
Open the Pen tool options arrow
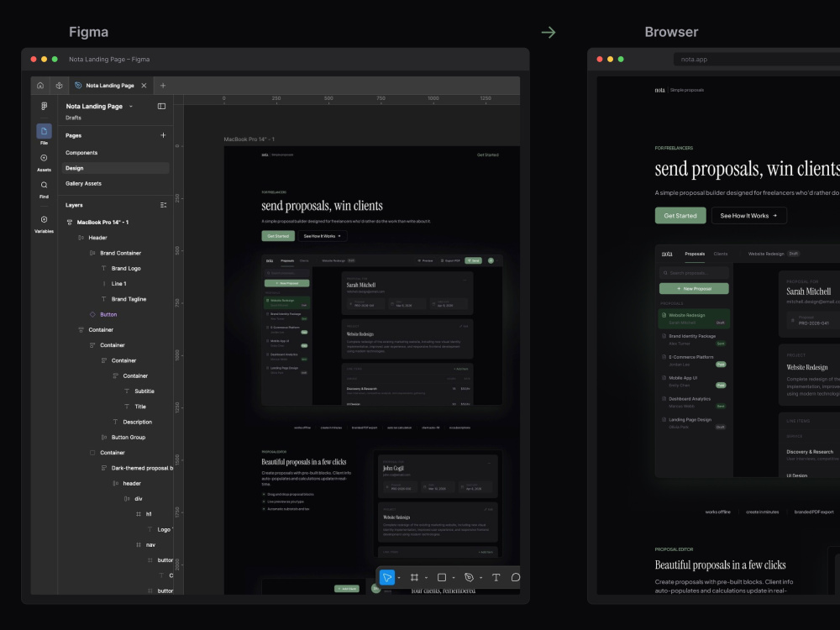pos(481,578)
